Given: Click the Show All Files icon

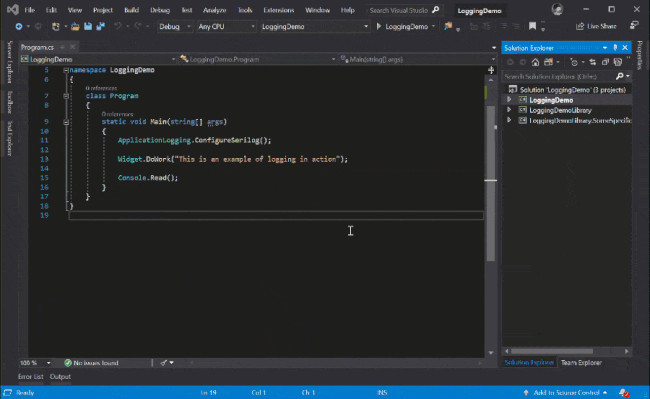Looking at the screenshot, I should coord(618,62).
